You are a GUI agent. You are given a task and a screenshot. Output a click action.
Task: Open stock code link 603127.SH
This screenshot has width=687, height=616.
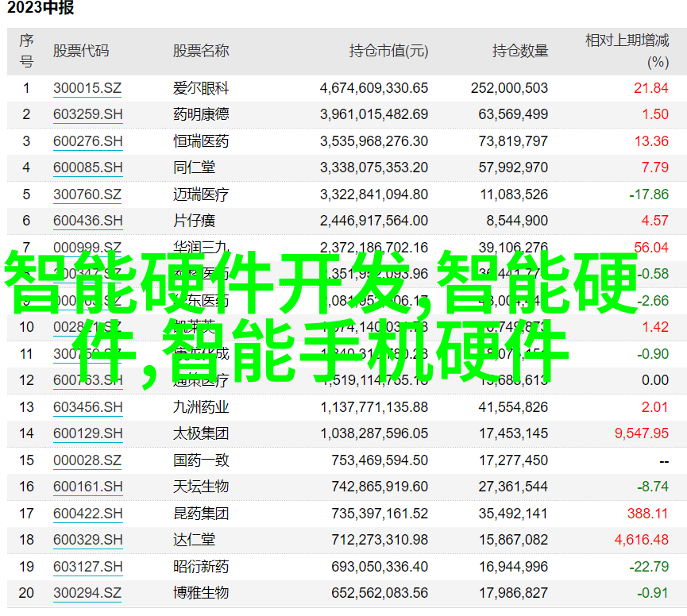click(87, 567)
